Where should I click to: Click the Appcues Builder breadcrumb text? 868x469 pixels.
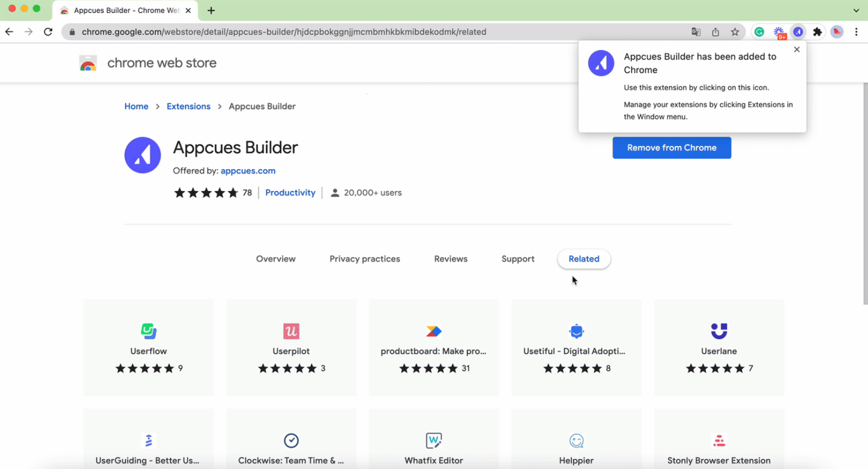(262, 106)
